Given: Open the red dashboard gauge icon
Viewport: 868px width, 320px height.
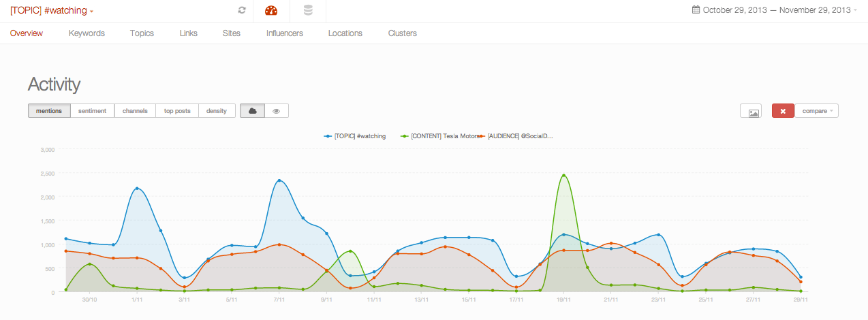Looking at the screenshot, I should [x=271, y=10].
